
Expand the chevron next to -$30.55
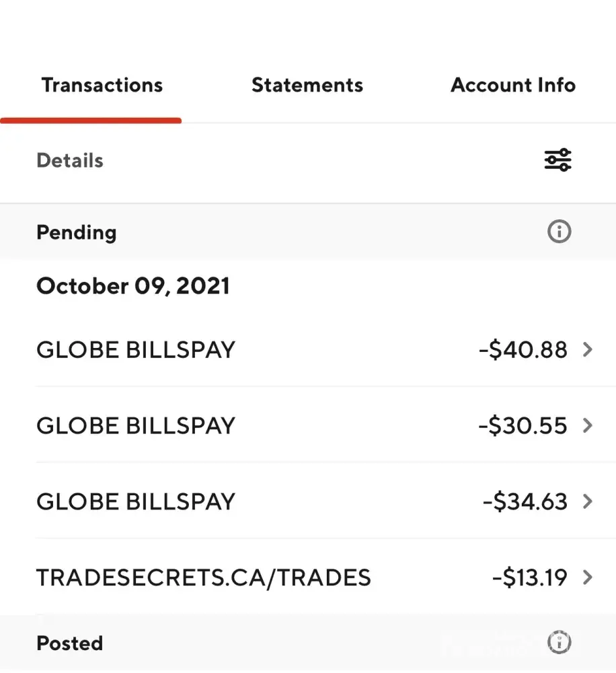point(588,425)
